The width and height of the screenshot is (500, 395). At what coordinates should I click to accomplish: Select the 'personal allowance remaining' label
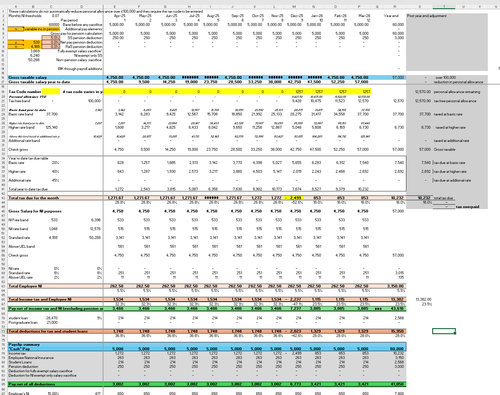(457, 92)
